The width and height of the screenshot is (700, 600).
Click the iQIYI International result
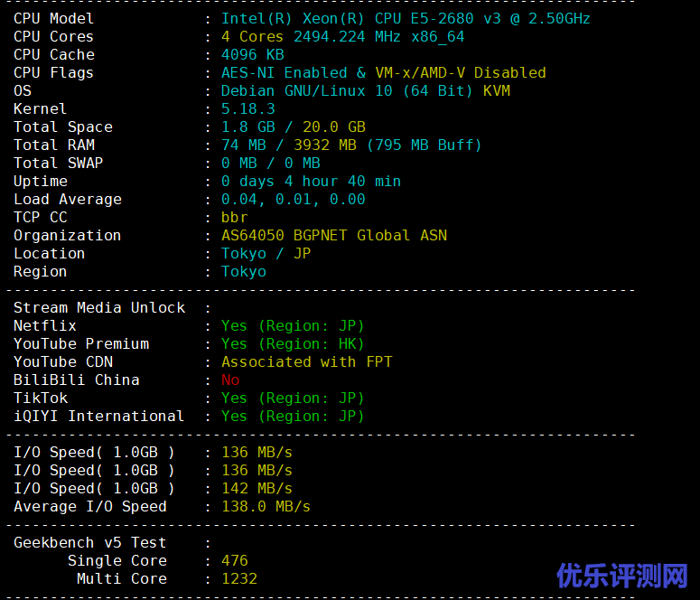click(x=293, y=416)
